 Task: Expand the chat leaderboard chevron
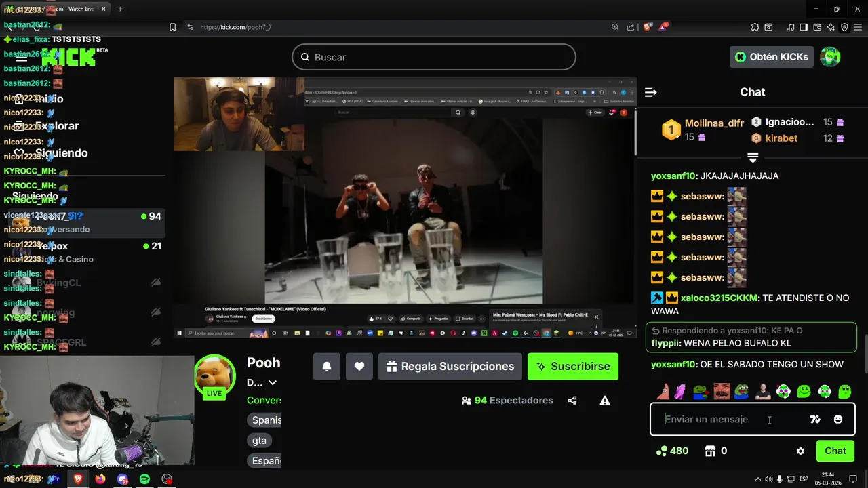click(753, 157)
